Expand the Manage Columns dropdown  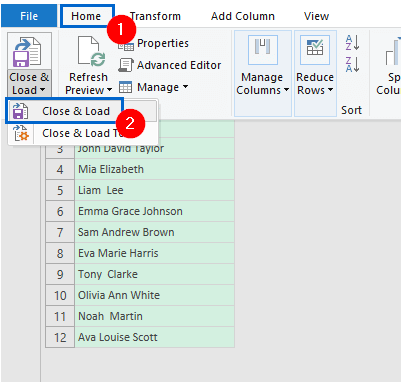tap(286, 90)
